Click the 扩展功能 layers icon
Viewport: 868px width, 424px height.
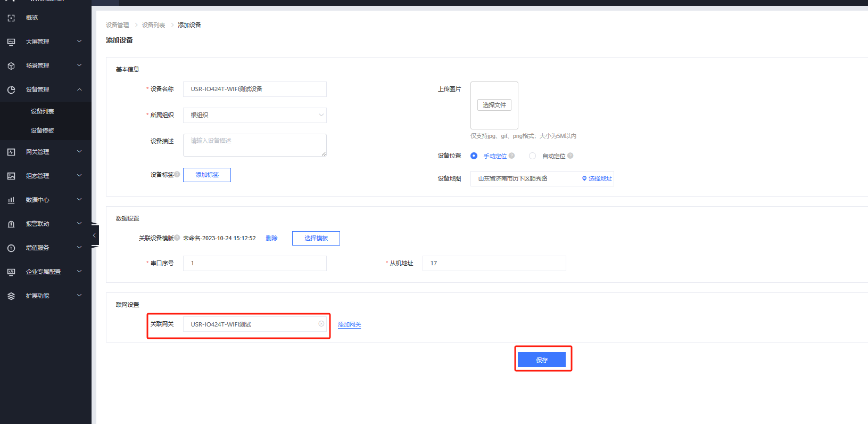point(11,296)
